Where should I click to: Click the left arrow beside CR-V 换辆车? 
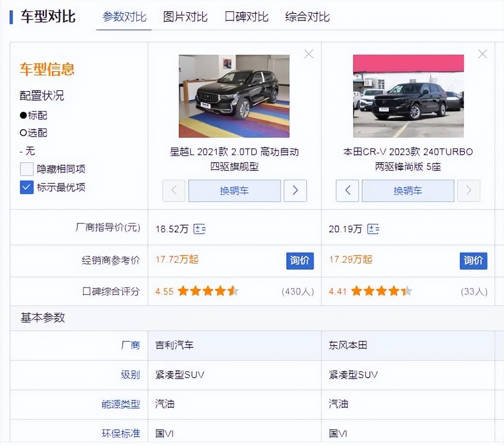(347, 190)
